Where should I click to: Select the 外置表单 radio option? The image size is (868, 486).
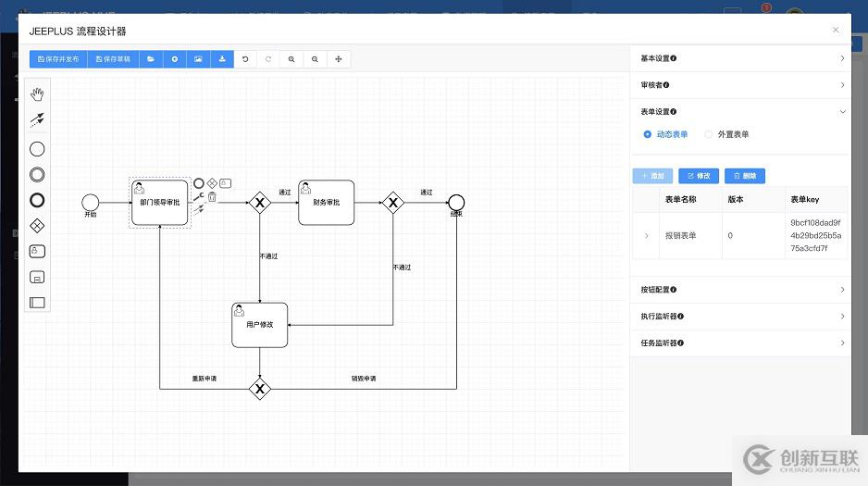[x=709, y=134]
